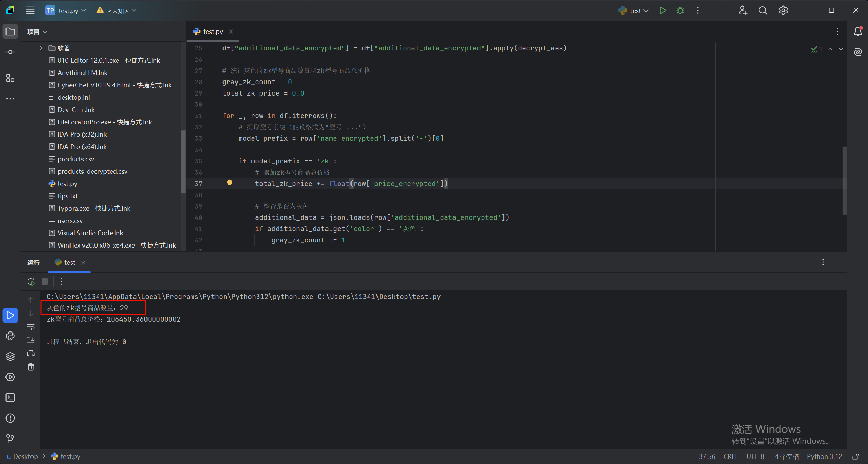Rerun test with the rerun icon

point(31,281)
